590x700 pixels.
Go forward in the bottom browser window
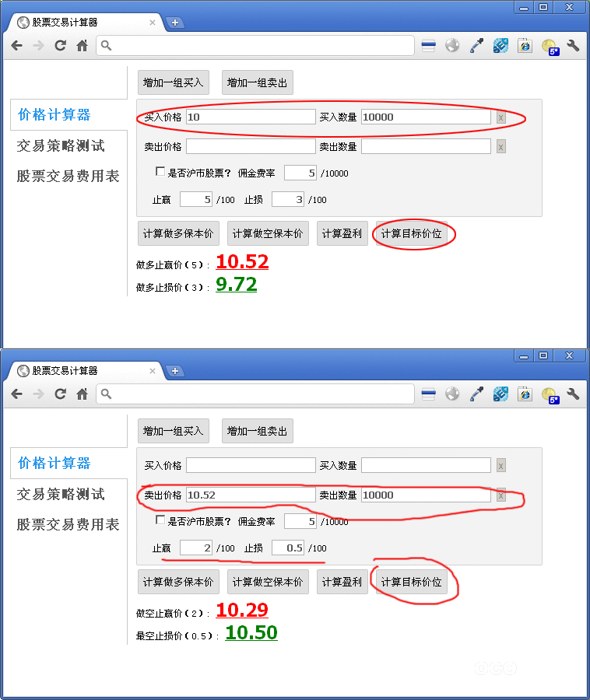[38, 394]
